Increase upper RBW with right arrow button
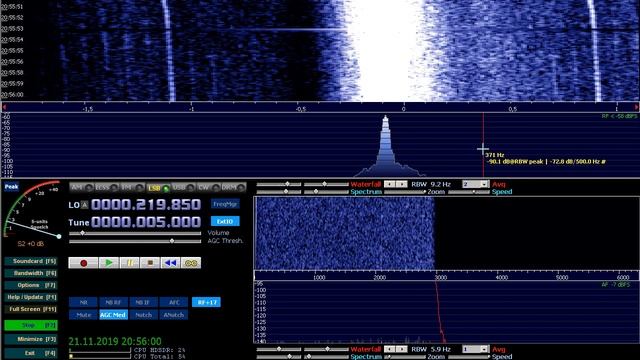640x360 pixels. coord(401,184)
